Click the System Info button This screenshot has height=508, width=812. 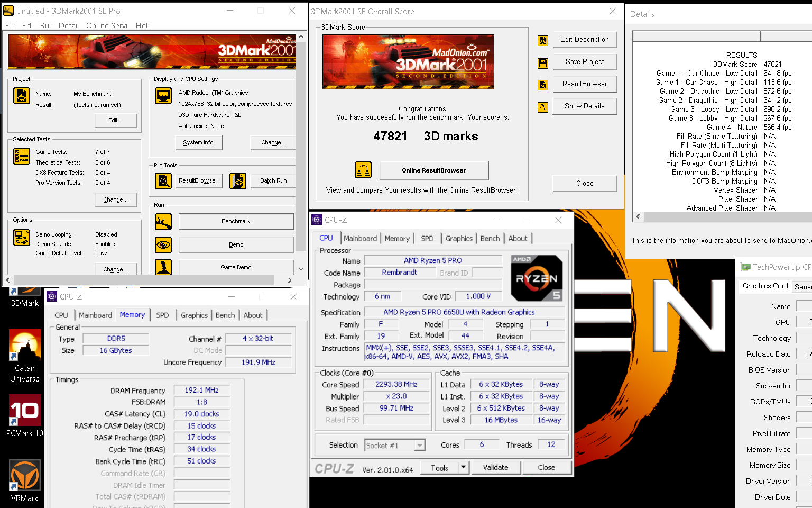198,142
